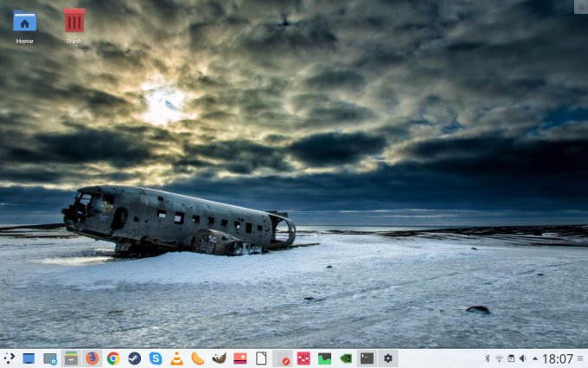Open GIMP image editor from taskbar
The image size is (588, 368).
[x=219, y=358]
